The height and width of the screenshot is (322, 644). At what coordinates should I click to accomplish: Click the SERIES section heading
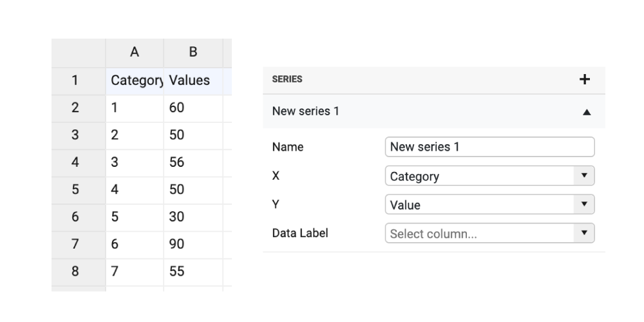tap(287, 79)
